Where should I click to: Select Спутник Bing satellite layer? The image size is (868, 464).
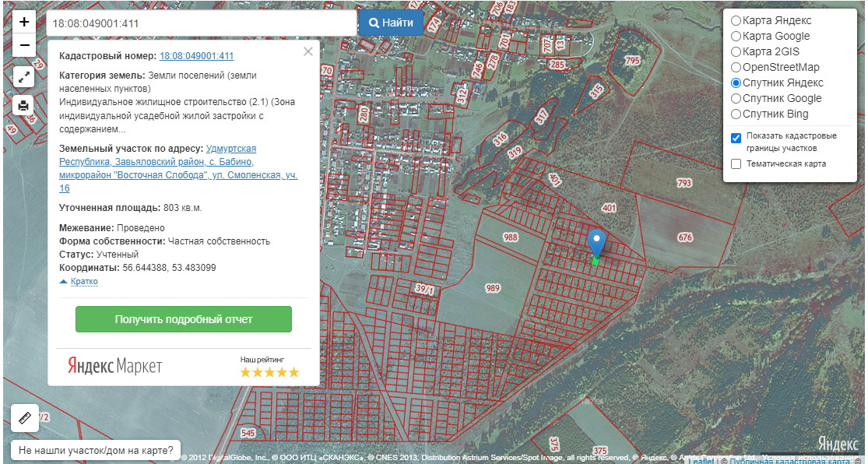click(x=736, y=114)
